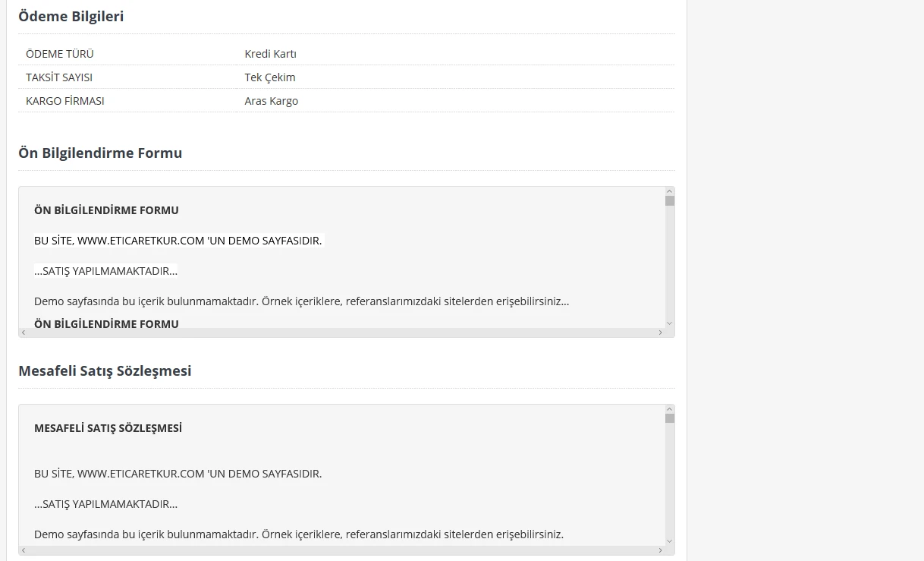Image resolution: width=924 pixels, height=561 pixels.
Task: Click left arrow of Mesafeli Satış horizontal scrollbar
Action: pos(23,550)
